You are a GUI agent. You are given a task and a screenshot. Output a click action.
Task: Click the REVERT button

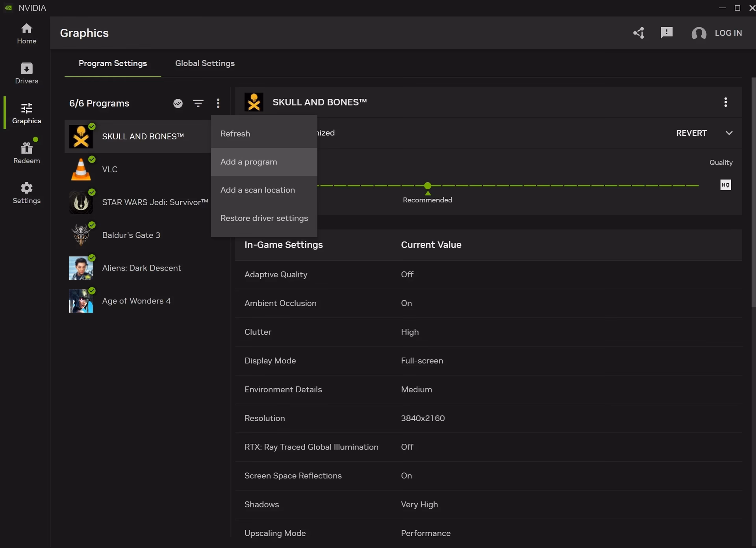[691, 133]
